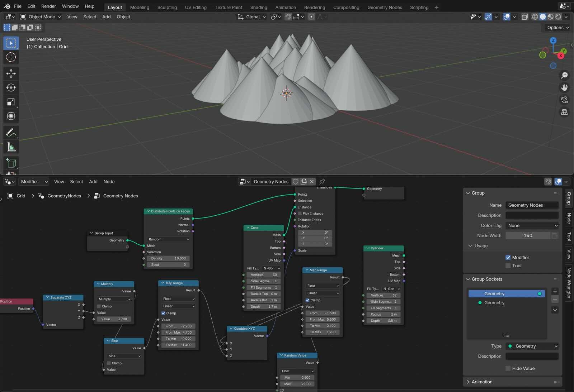The image size is (574, 392).
Task: Activate the Scale tool
Action: pyautogui.click(x=11, y=102)
